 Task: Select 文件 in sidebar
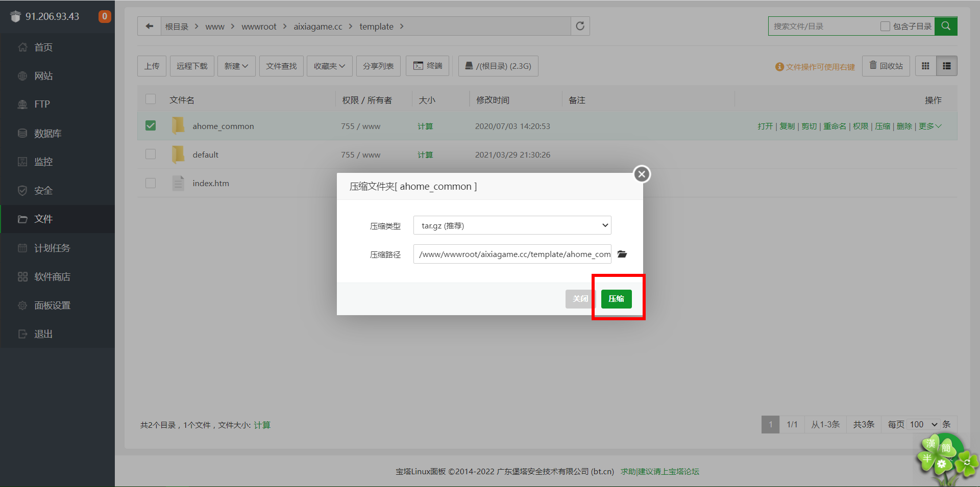pyautogui.click(x=57, y=219)
